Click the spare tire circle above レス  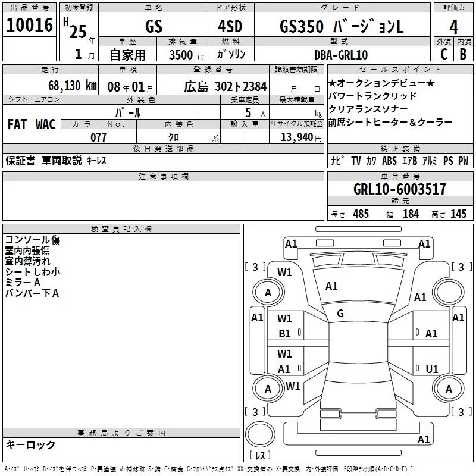[x=260, y=434]
